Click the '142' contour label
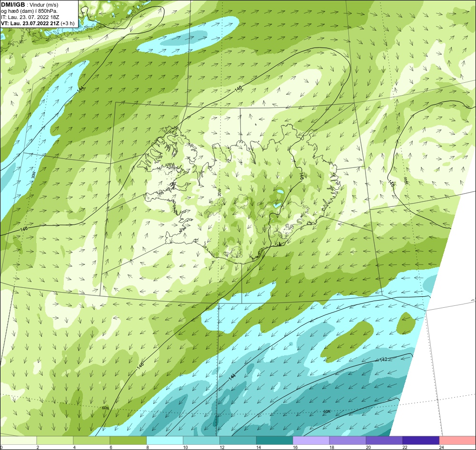Viewport: 476px width, 450px height. point(383,359)
